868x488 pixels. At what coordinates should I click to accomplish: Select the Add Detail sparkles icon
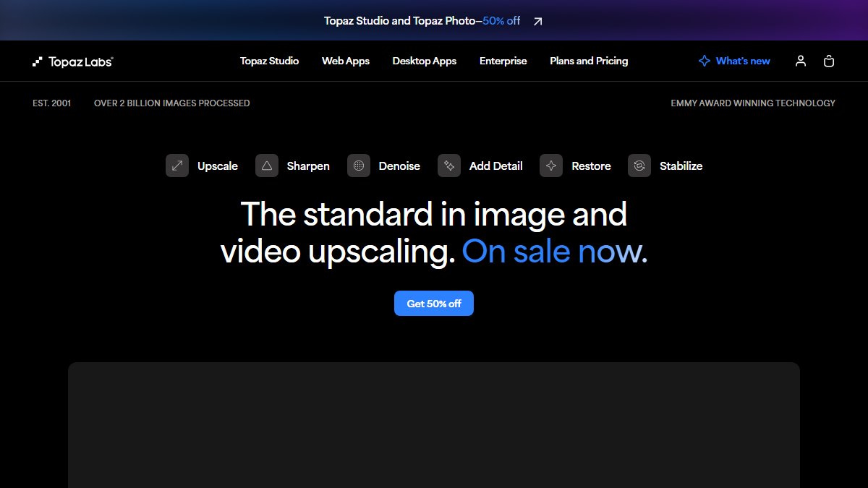point(449,166)
